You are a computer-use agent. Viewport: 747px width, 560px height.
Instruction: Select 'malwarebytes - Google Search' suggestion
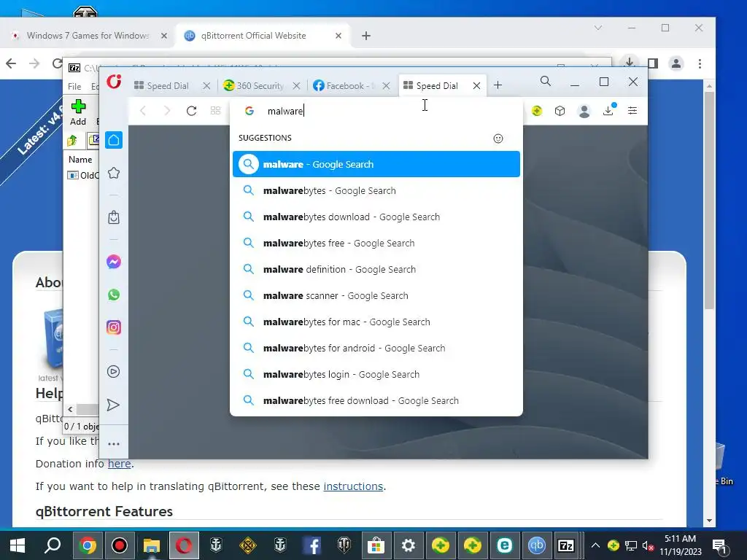point(376,190)
